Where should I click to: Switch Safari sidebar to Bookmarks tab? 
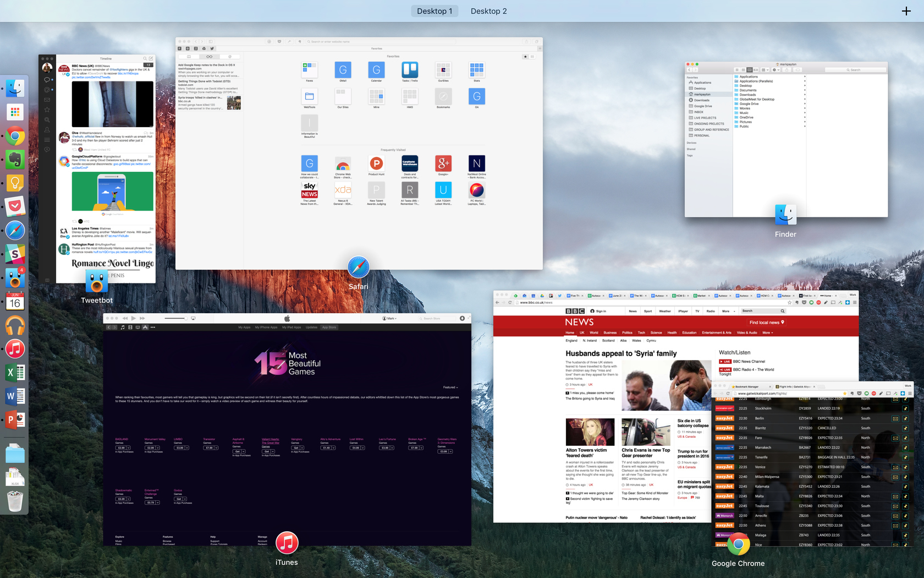coord(189,57)
